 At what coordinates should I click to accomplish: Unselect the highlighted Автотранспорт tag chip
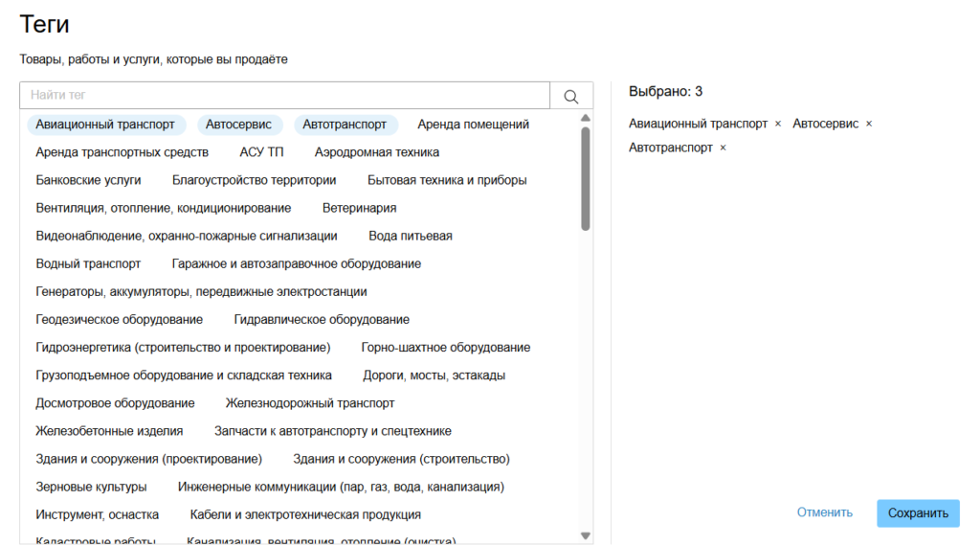tap(345, 125)
